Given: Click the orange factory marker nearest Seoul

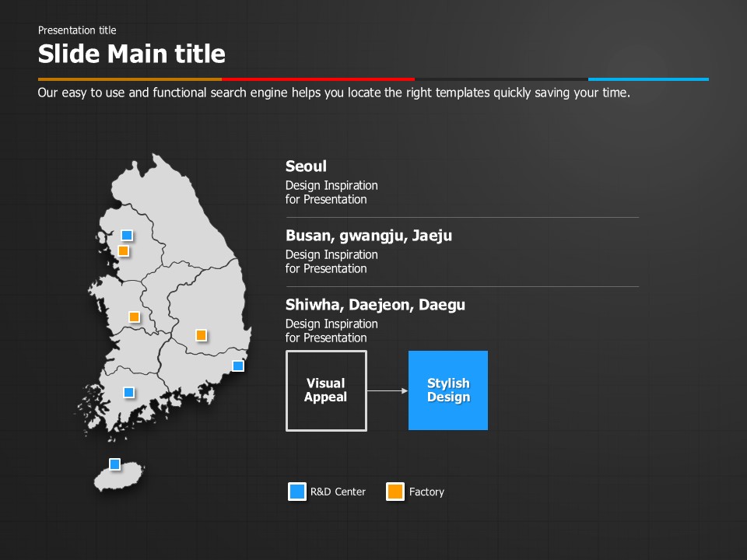Looking at the screenshot, I should click(123, 250).
